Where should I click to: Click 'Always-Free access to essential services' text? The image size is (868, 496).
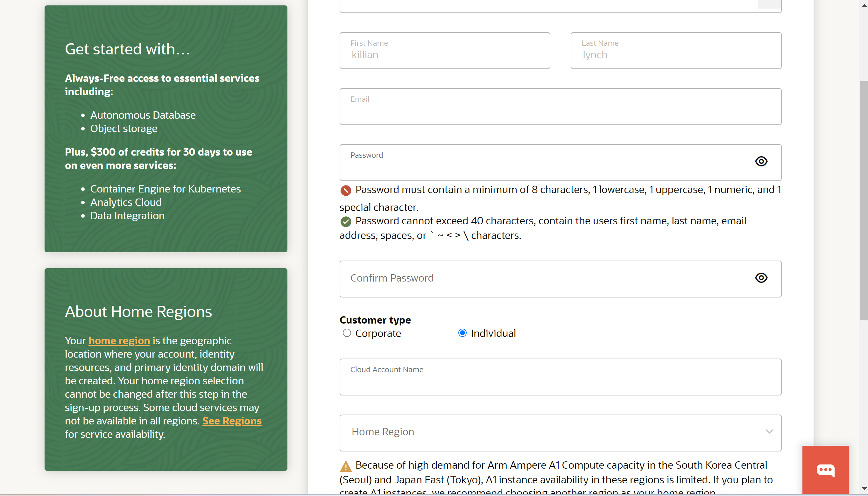(162, 85)
